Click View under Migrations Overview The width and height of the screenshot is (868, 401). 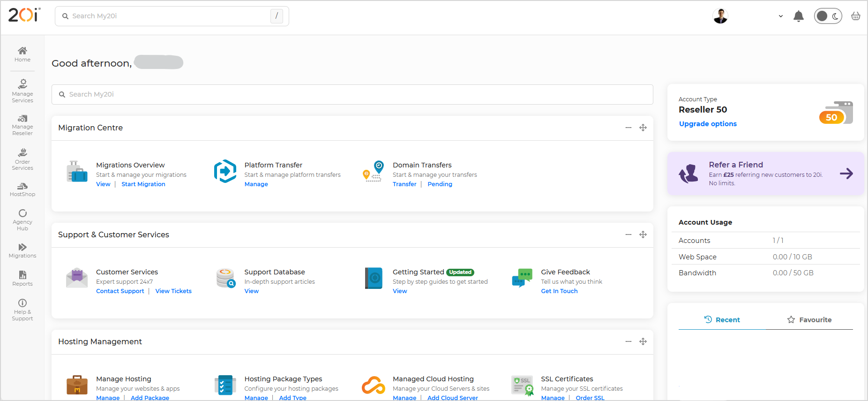point(103,184)
